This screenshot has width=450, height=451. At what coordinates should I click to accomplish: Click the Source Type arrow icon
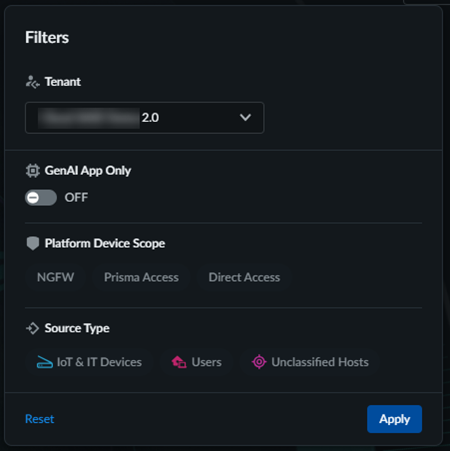(x=33, y=328)
